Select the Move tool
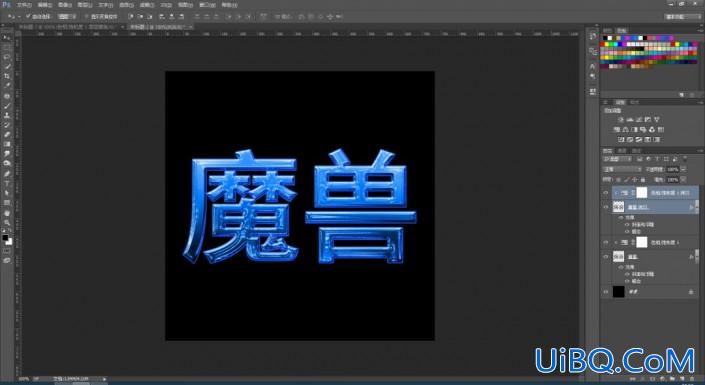This screenshot has height=385, width=705. point(7,38)
